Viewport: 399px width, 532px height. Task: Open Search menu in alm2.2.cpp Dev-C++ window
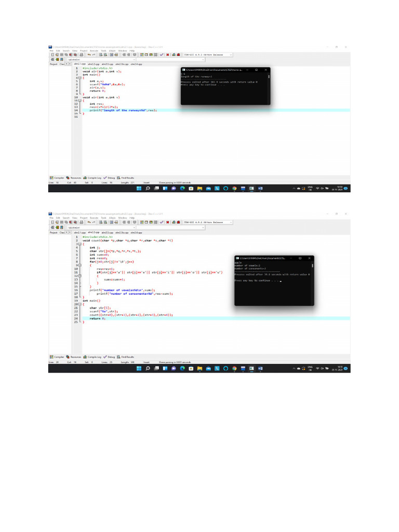coord(66,218)
